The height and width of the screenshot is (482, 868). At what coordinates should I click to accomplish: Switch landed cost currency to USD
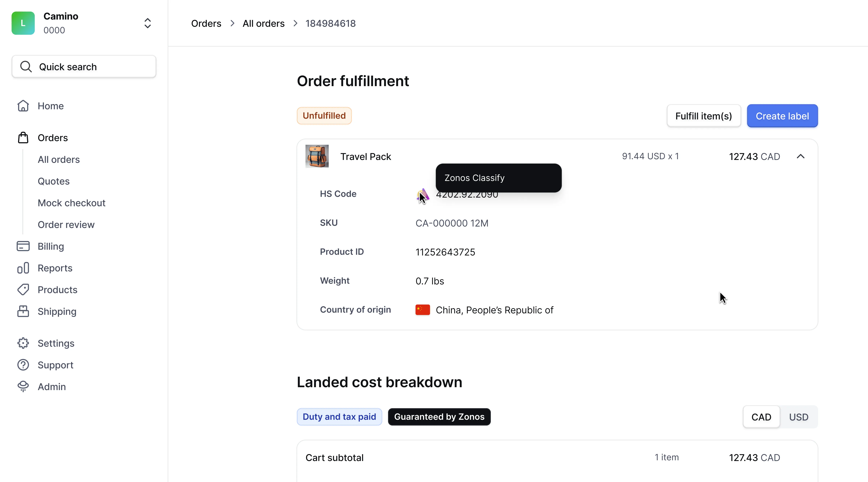[x=799, y=417]
